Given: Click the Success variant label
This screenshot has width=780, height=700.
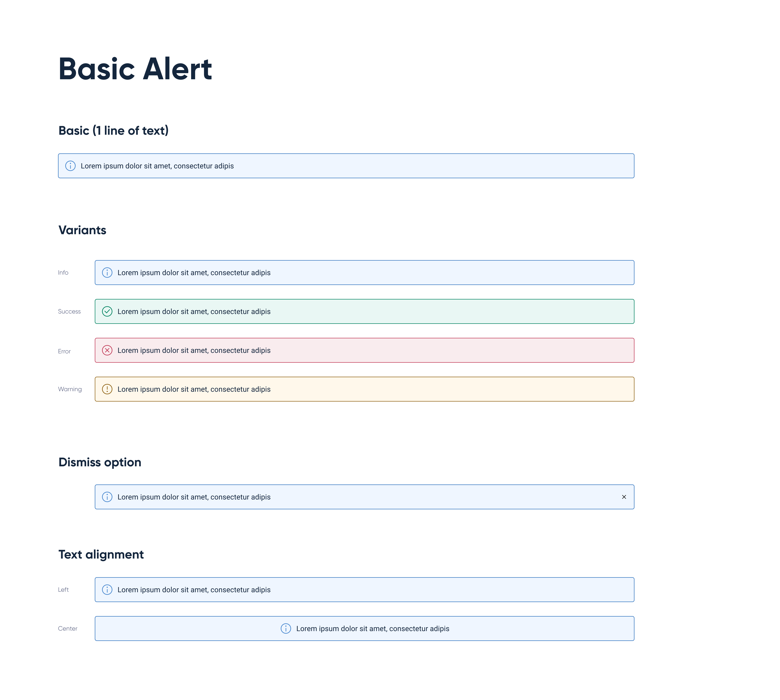Looking at the screenshot, I should point(69,312).
